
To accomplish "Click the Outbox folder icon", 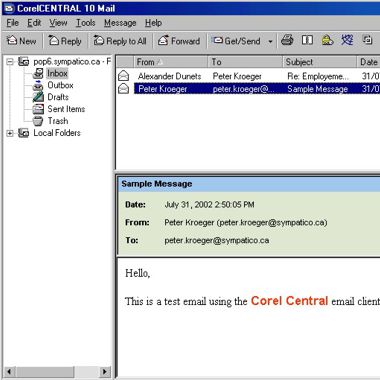I will [x=38, y=85].
